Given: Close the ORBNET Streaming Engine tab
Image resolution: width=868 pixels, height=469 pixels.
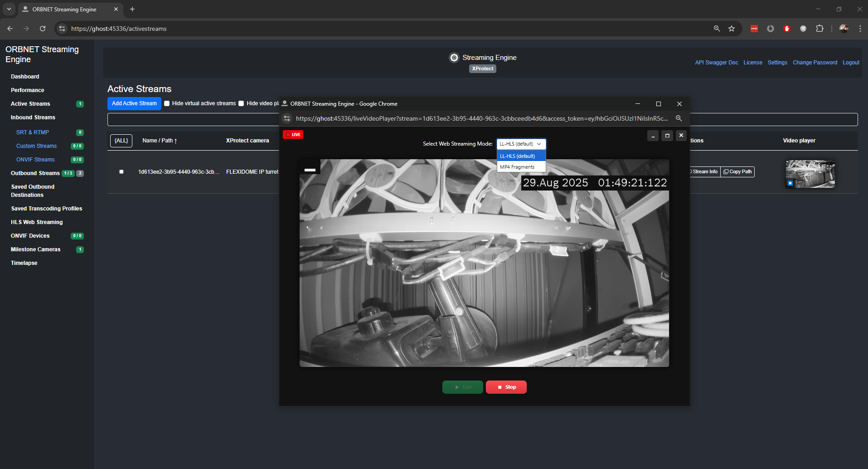Looking at the screenshot, I should click(x=116, y=9).
